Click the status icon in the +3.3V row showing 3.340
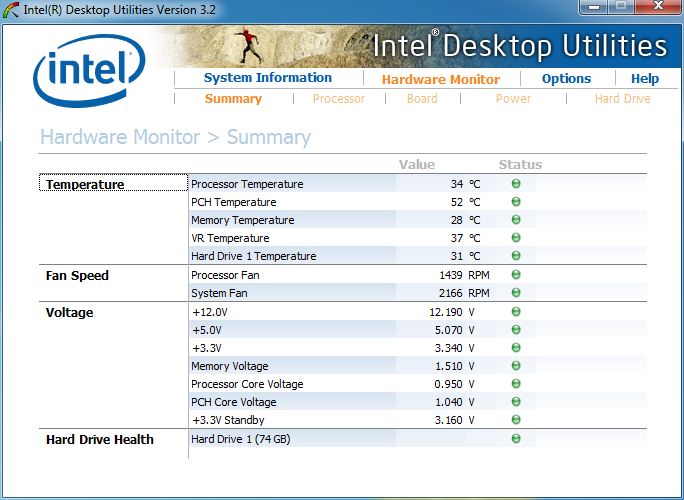 [x=516, y=347]
